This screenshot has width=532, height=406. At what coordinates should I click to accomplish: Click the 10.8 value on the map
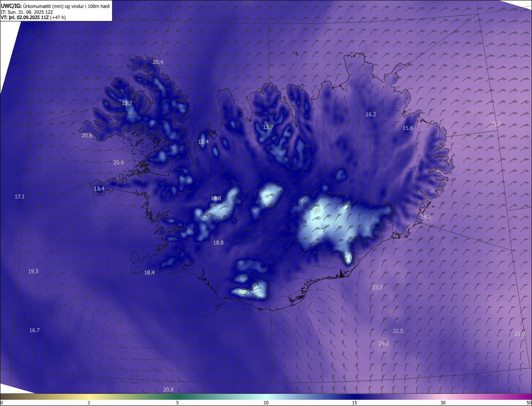click(x=216, y=198)
